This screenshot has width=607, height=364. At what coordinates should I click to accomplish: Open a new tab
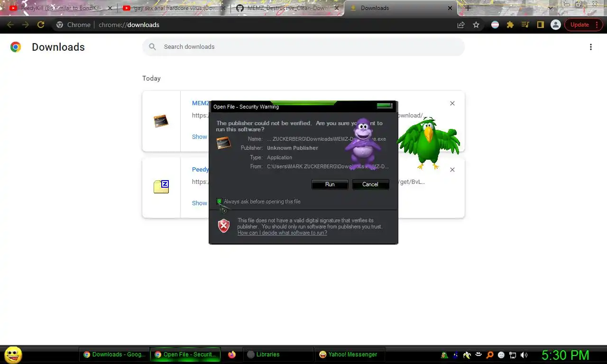pos(468,8)
